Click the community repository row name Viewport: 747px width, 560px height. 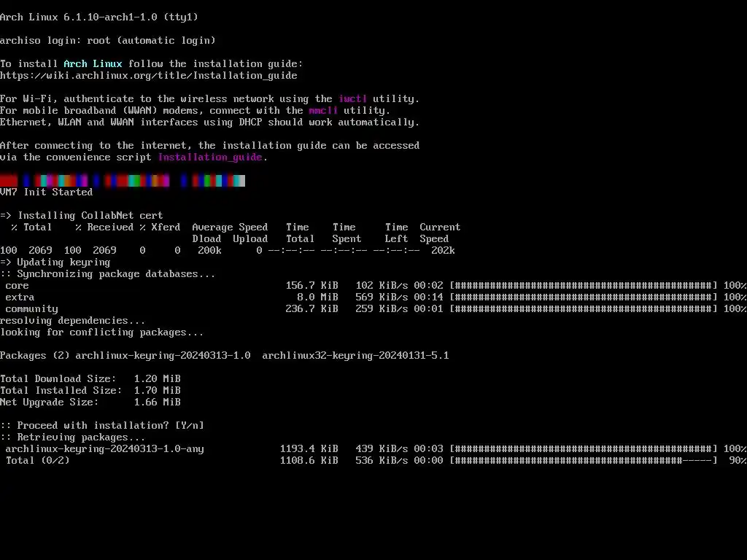pyautogui.click(x=31, y=309)
